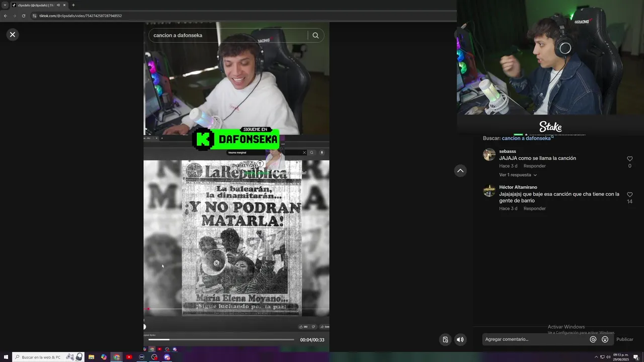Screen dimensions: 644x362
Task: Open the YouTube taskbar app
Action: click(x=129, y=357)
